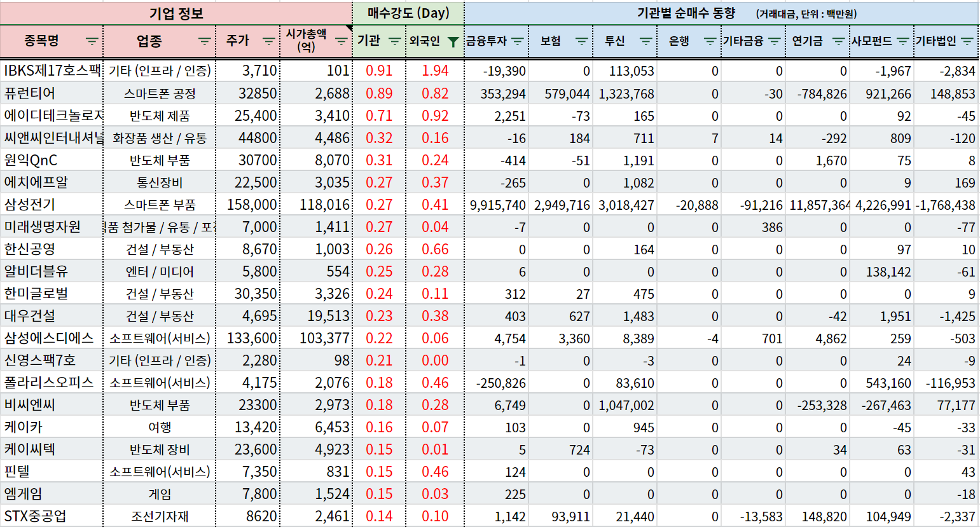This screenshot has width=980, height=527.
Task: Open the 투신 column filter icon
Action: [x=646, y=41]
